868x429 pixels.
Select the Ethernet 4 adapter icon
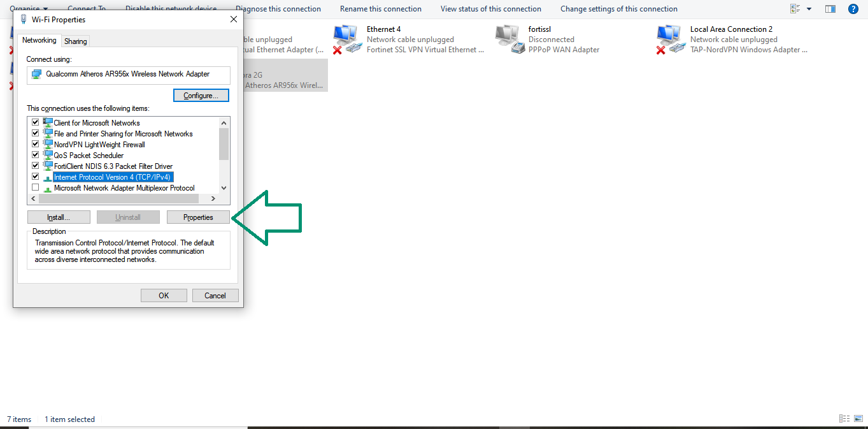tap(346, 38)
